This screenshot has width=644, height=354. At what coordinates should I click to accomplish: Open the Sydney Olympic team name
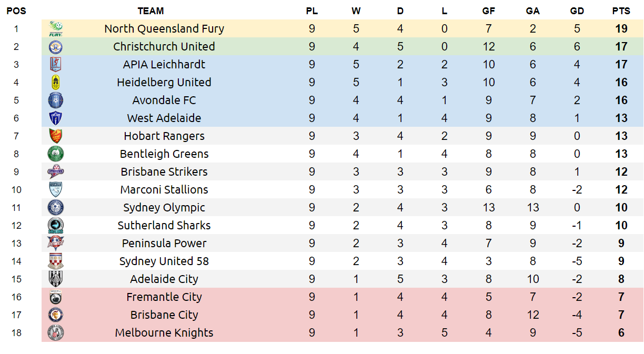coord(164,208)
